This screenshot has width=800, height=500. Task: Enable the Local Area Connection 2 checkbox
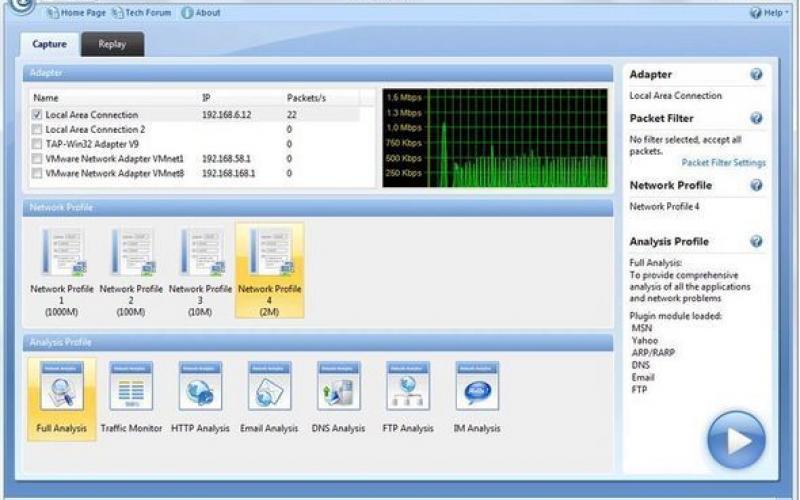[x=37, y=130]
